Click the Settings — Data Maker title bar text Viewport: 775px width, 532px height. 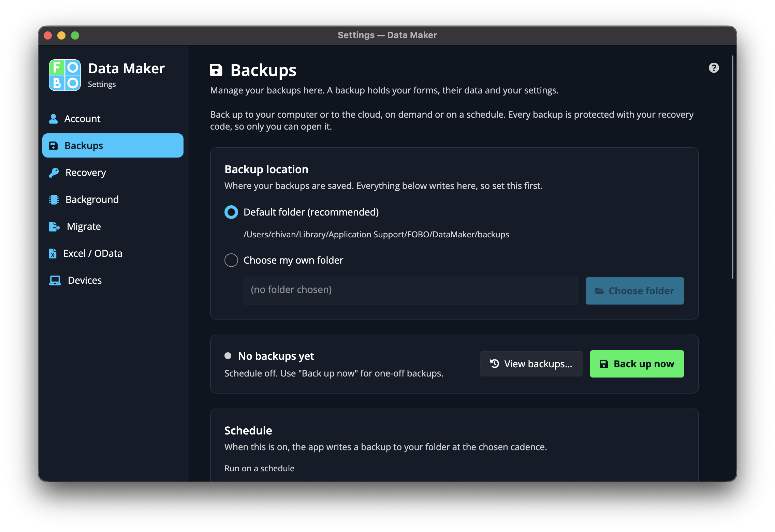tap(387, 35)
